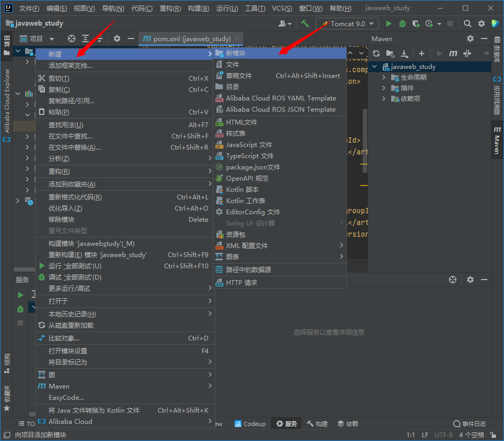Screen dimensions: 504x441
Task: Click the Debug bug icon in toolbar
Action: click(402, 24)
